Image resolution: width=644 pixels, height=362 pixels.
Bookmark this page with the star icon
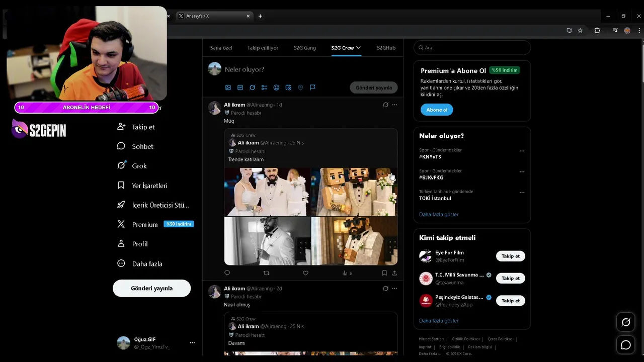coord(580,31)
